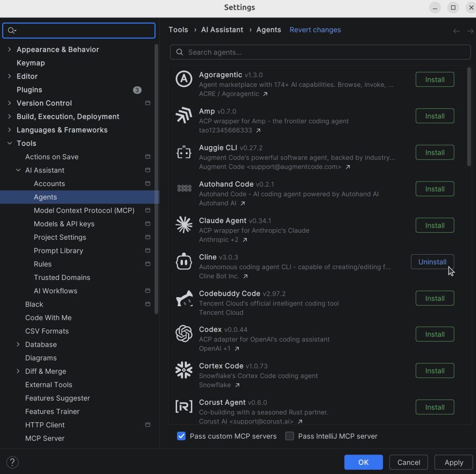Open external link arrow beside OpenAI +1
Image resolution: width=476 pixels, height=474 pixels.
pyautogui.click(x=237, y=349)
